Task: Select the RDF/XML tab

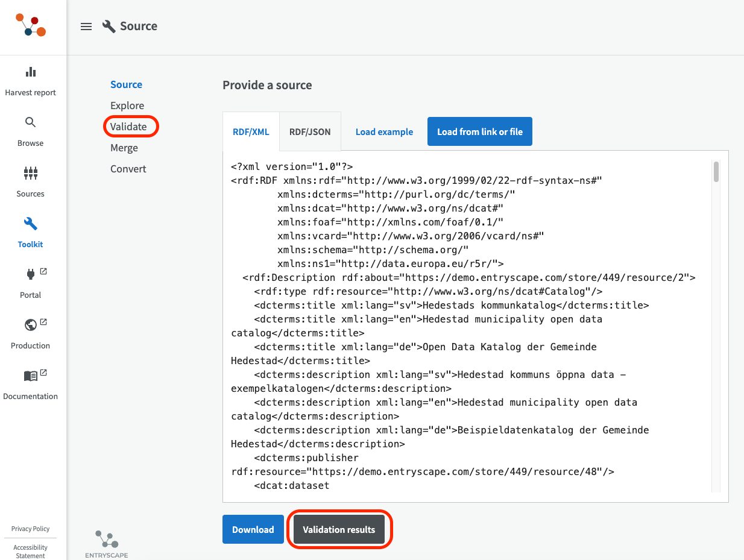Action: point(251,131)
